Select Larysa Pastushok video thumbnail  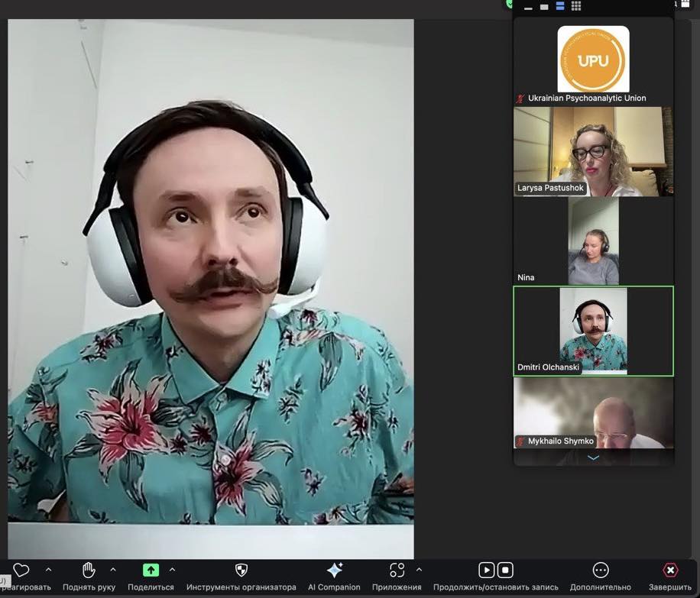[x=593, y=151]
